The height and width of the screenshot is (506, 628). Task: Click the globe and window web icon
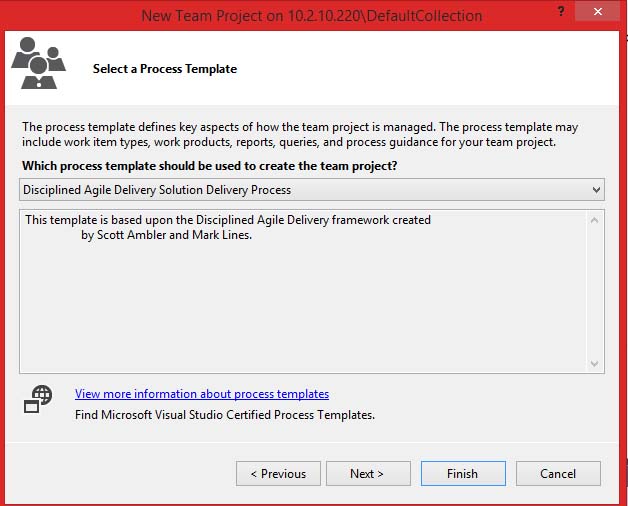38,399
